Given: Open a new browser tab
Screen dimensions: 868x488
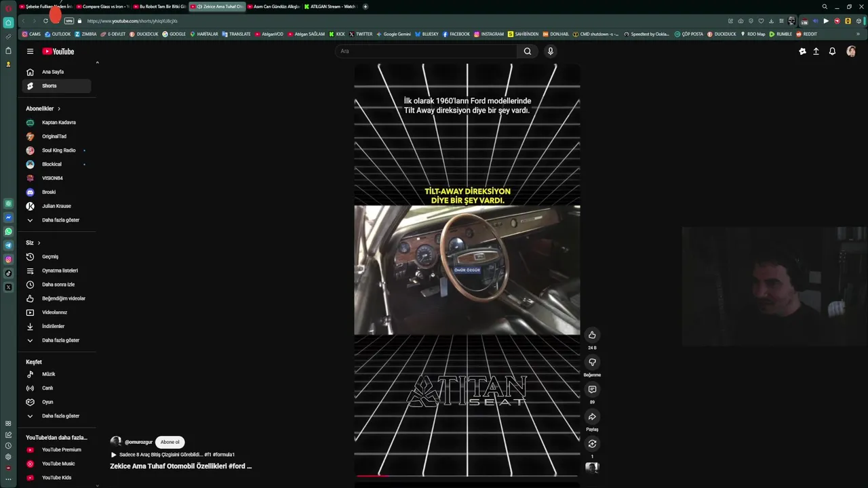Looking at the screenshot, I should coord(366,6).
